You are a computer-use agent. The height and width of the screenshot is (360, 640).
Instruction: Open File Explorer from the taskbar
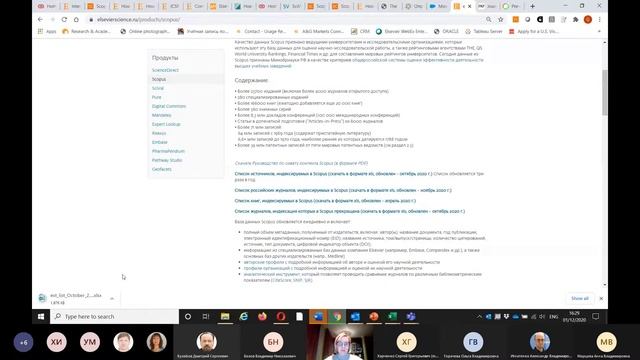(225, 316)
